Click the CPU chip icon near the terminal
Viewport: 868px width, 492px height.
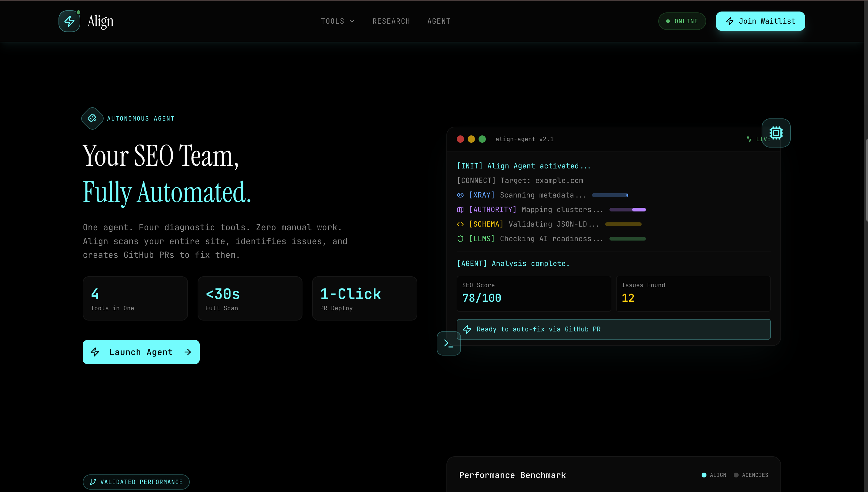click(x=776, y=133)
